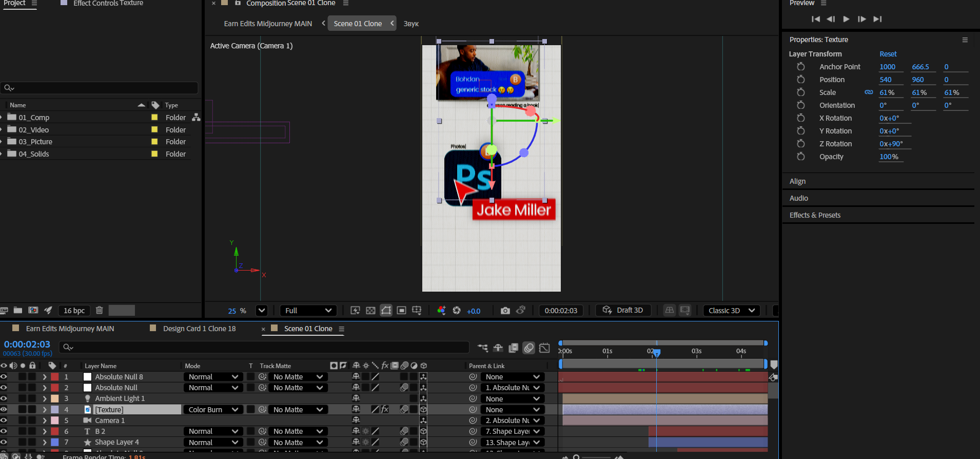The image size is (980, 459).
Task: Click the Draft 3D button
Action: coord(623,310)
